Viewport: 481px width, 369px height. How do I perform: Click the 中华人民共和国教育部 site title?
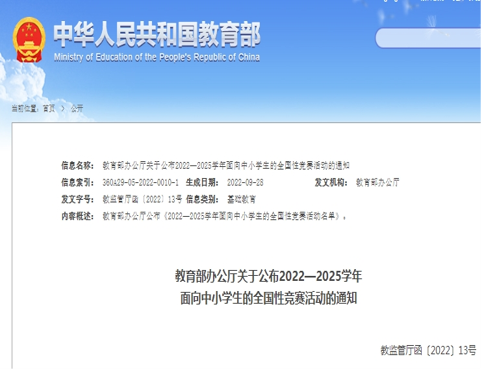157,34
